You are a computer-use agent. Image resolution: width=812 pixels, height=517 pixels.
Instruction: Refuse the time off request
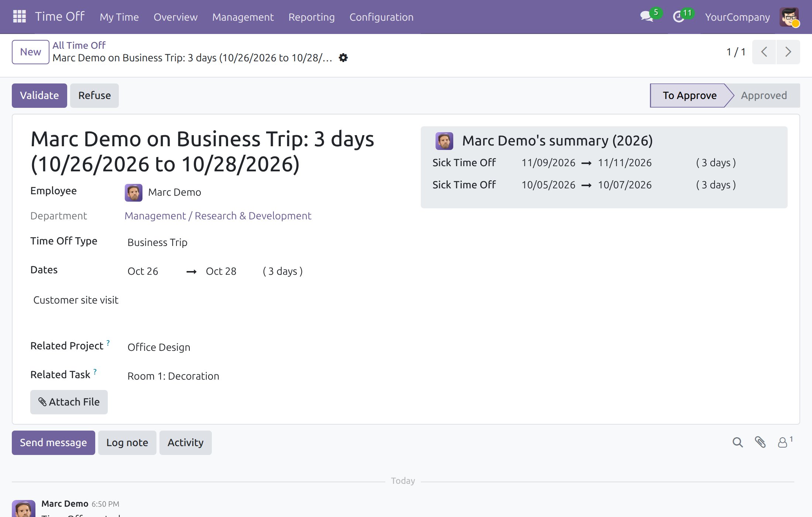pos(94,95)
